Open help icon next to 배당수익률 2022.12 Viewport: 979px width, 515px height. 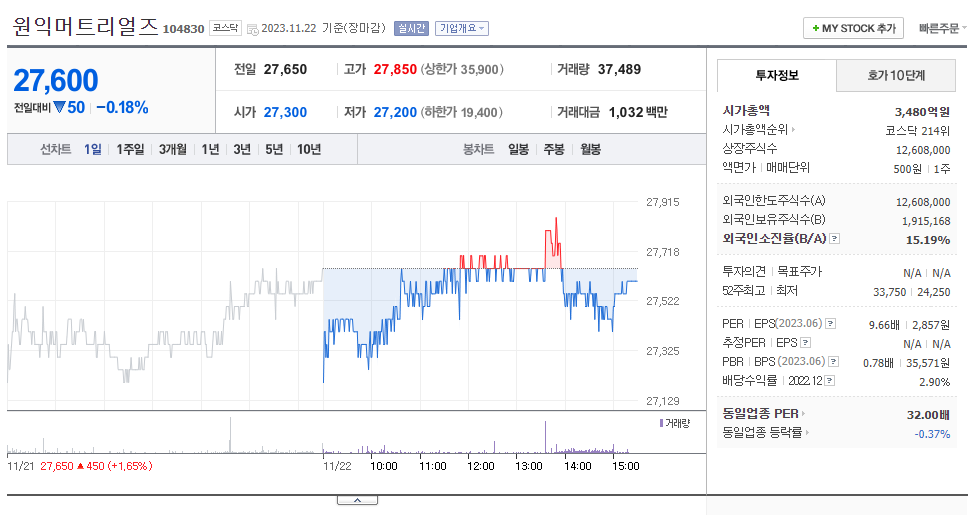[829, 380]
